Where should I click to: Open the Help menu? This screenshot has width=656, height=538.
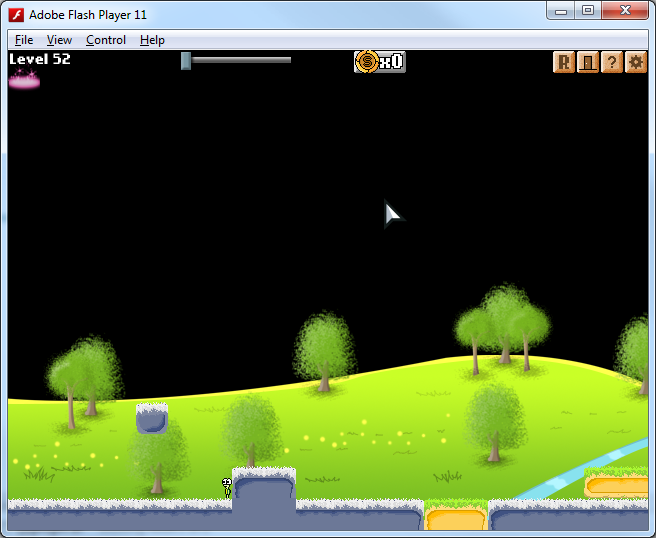[152, 40]
